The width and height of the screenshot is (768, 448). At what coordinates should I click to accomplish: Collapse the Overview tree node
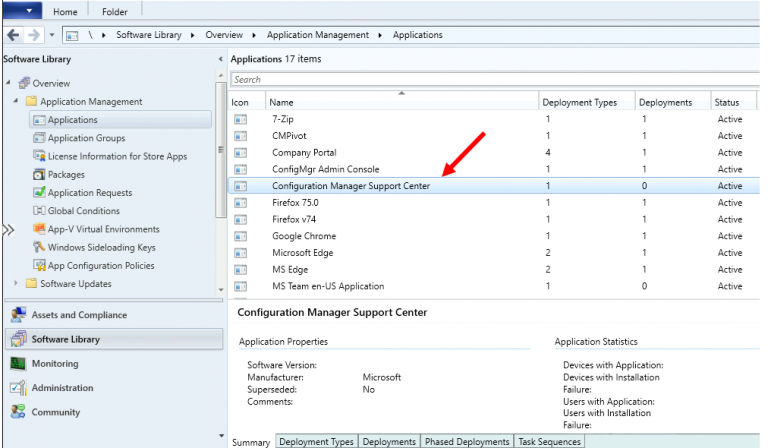pos(8,83)
